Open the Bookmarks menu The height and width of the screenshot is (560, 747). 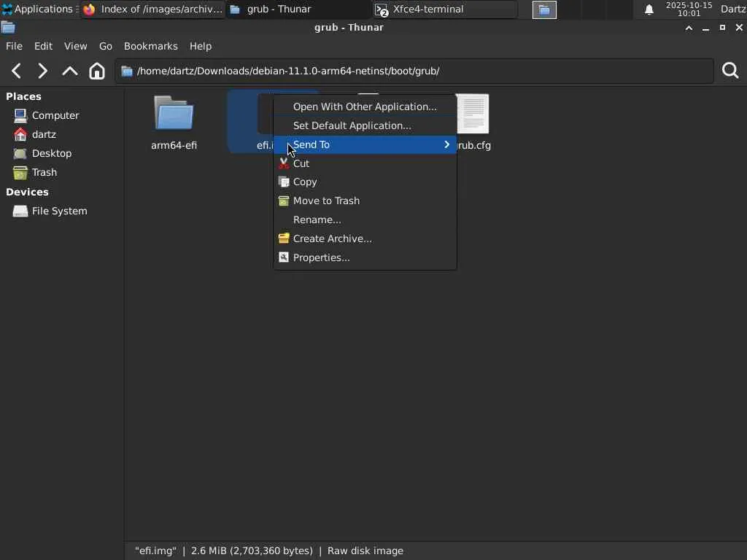coord(150,46)
